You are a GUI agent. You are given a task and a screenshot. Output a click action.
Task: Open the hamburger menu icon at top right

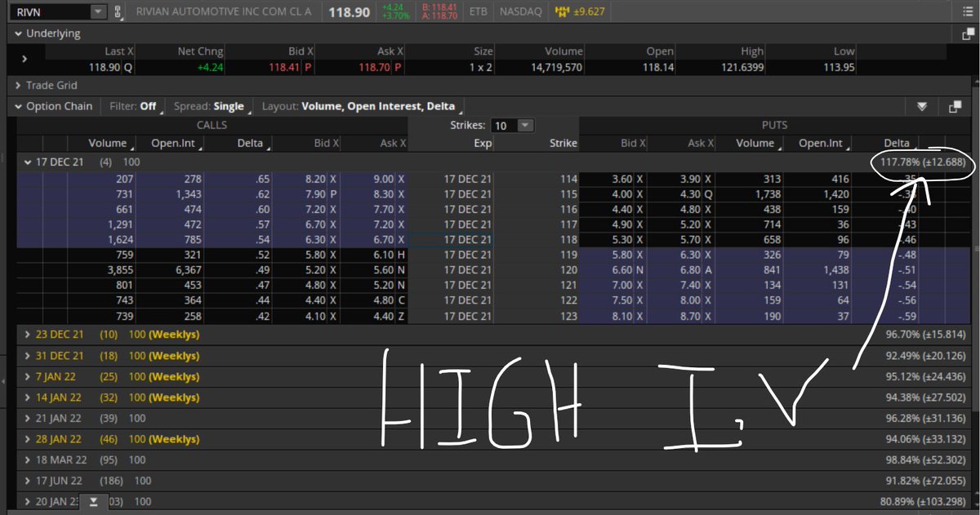[x=966, y=13]
